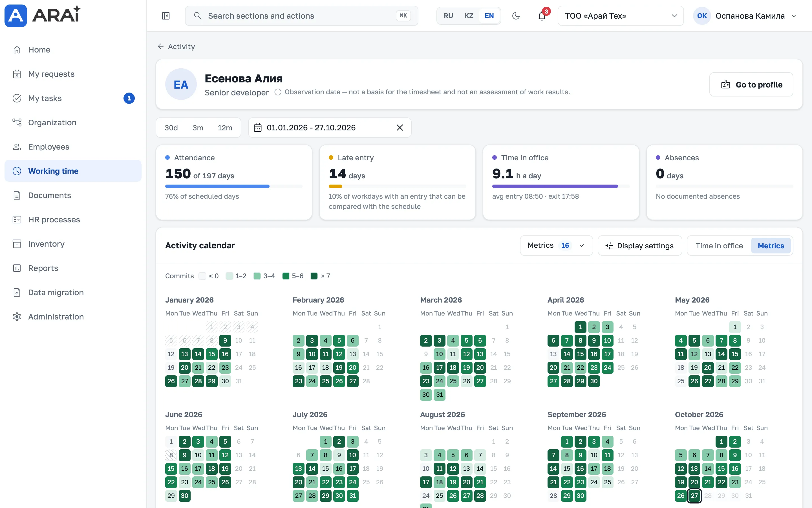Switch language to RU
This screenshot has height=508, width=812.
tap(448, 16)
